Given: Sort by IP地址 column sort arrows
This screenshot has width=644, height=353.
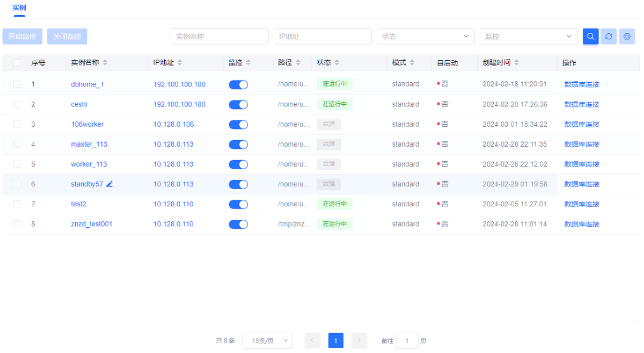Looking at the screenshot, I should click(180, 63).
